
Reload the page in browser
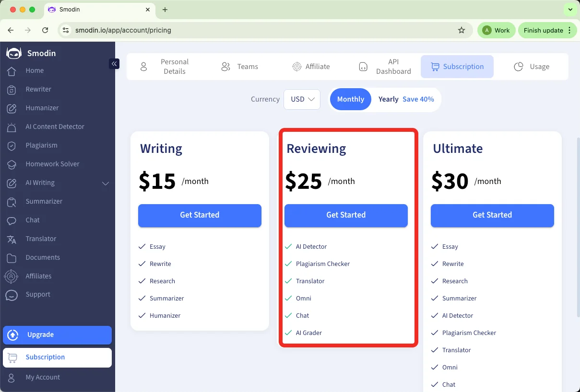tap(45, 30)
